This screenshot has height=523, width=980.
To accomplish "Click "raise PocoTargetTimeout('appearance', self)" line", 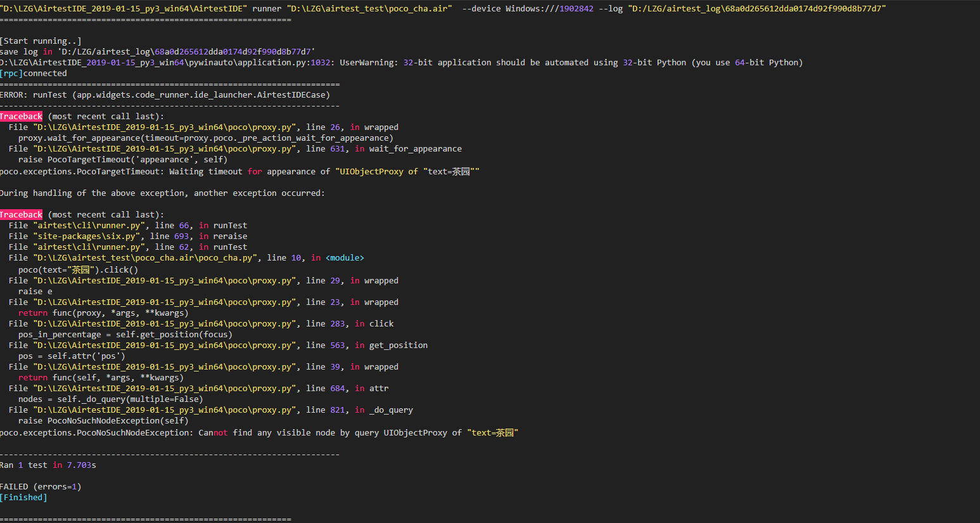I will pyautogui.click(x=123, y=160).
